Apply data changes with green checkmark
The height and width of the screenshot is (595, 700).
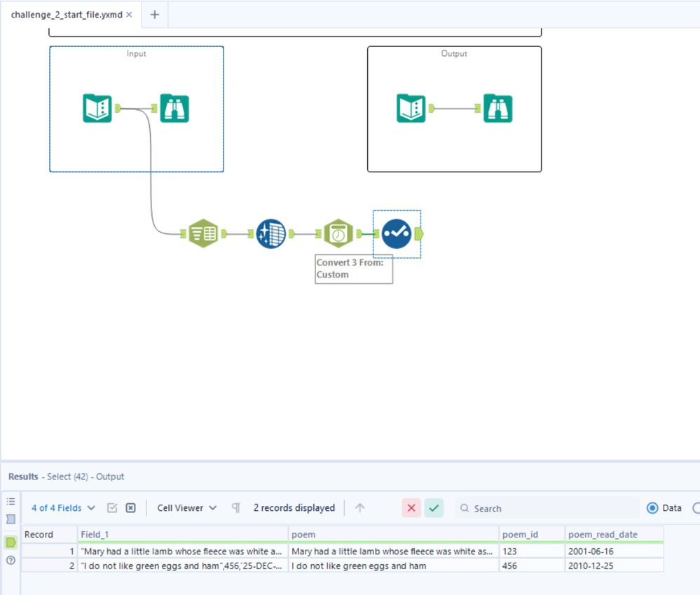click(434, 508)
